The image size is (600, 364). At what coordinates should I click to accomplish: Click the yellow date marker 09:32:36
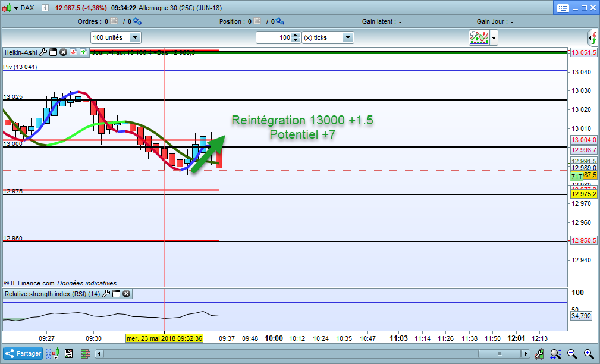click(x=165, y=338)
